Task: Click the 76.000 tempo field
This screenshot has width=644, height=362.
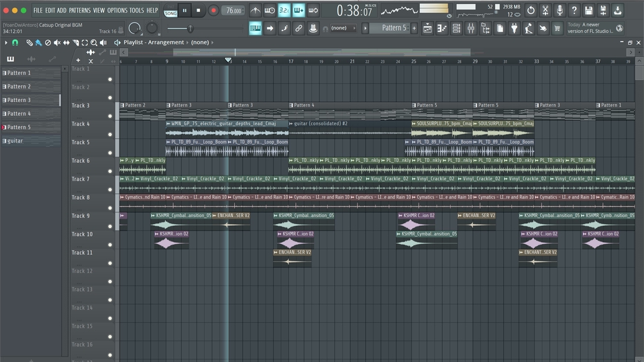Action: pos(233,11)
